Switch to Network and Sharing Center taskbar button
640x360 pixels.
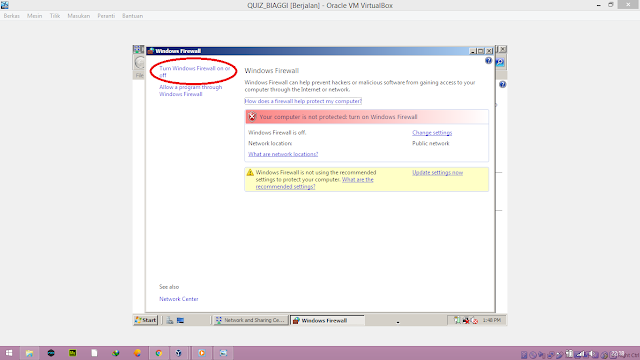coord(251,320)
